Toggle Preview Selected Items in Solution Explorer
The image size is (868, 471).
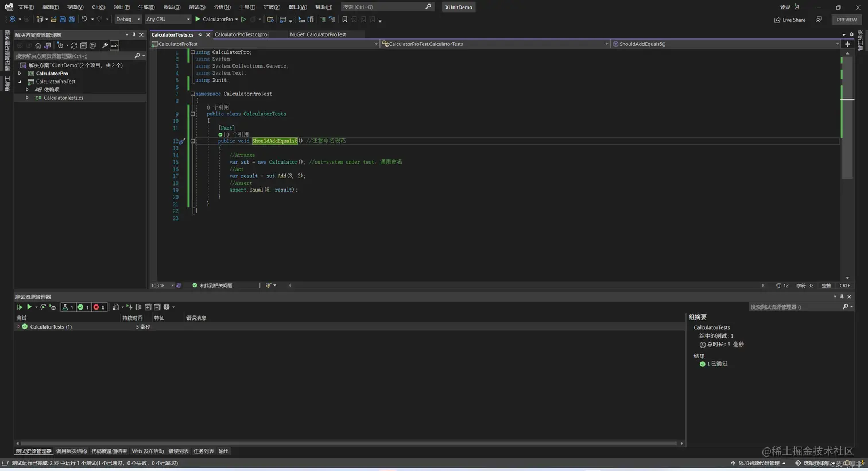[x=114, y=45]
